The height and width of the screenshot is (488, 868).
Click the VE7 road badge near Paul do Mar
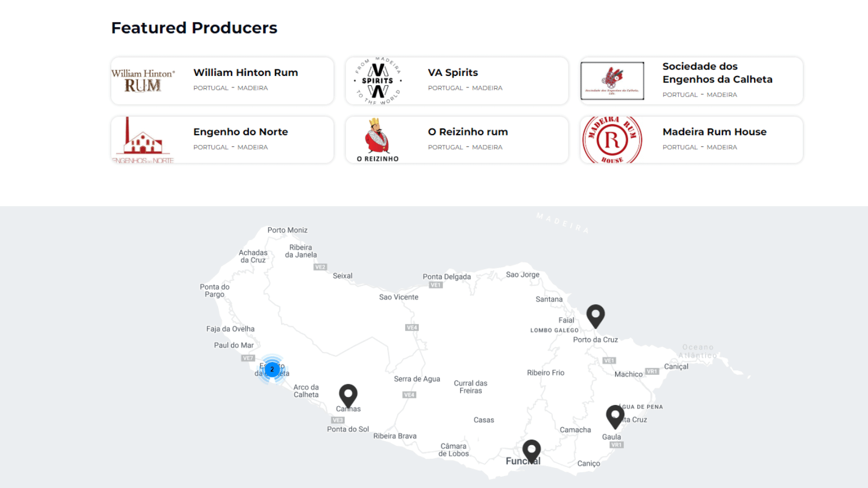point(248,358)
